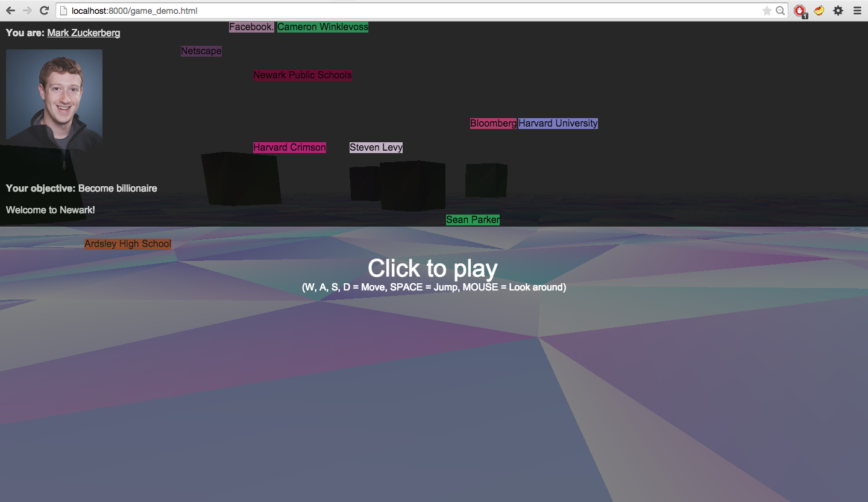Screen dimensions: 868x502
Task: Bookmark this page with the star icon
Action: click(x=767, y=11)
